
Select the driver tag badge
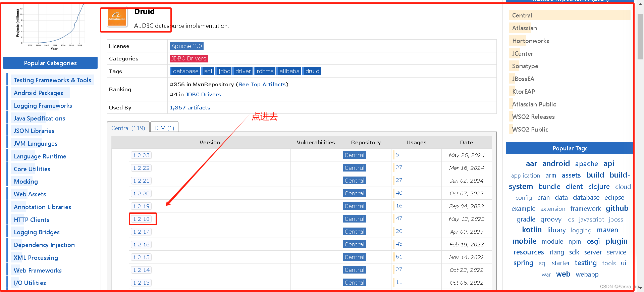243,71
